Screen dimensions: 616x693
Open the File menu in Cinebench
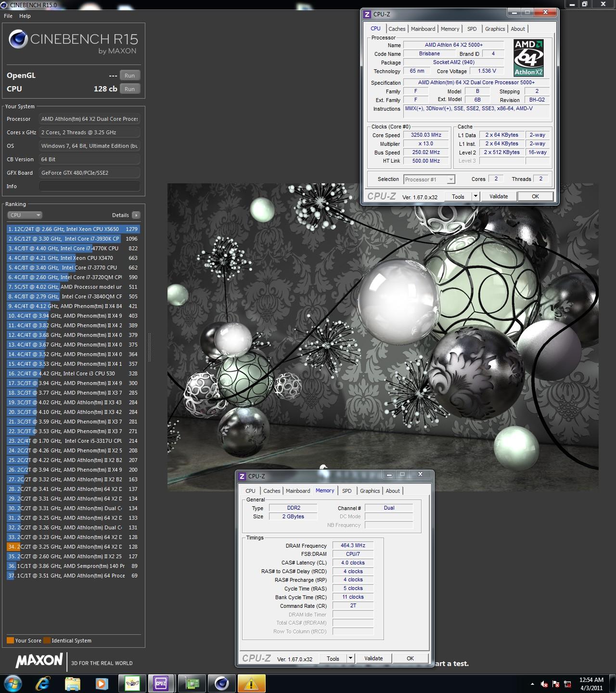pyautogui.click(x=8, y=16)
